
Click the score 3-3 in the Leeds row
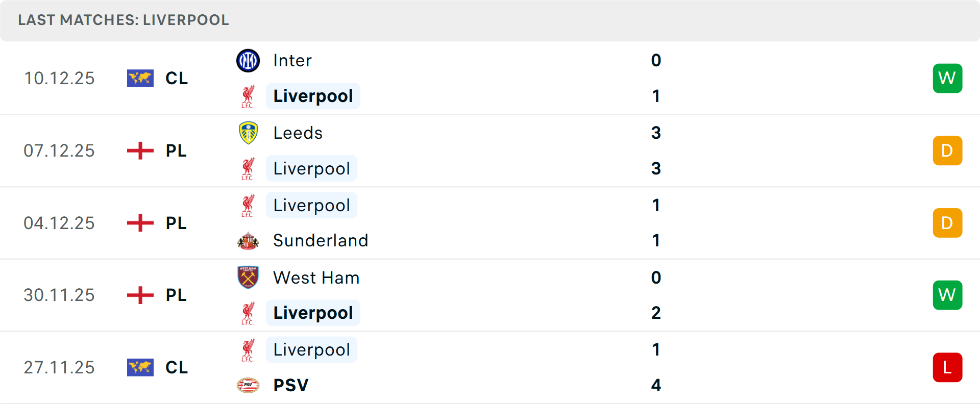pyautogui.click(x=656, y=150)
